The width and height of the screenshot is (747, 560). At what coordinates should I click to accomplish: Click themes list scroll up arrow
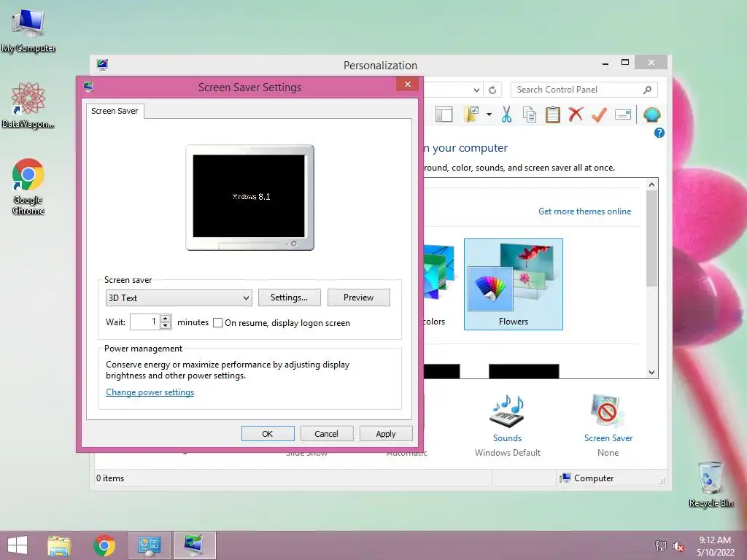(x=651, y=184)
